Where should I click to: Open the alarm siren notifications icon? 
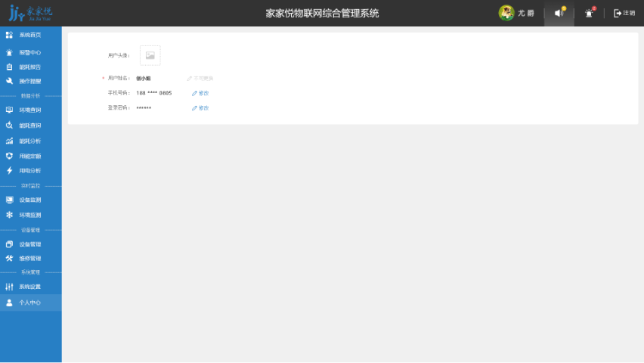tap(589, 13)
